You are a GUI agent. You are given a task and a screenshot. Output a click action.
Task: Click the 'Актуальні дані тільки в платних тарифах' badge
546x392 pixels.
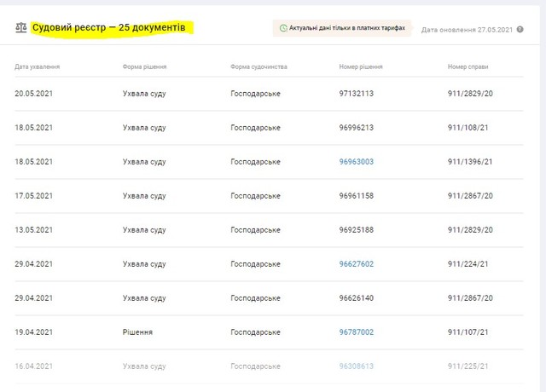coord(343,28)
